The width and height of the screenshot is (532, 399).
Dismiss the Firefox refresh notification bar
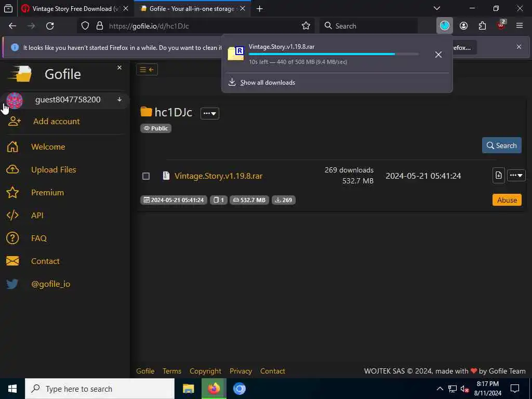[519, 47]
